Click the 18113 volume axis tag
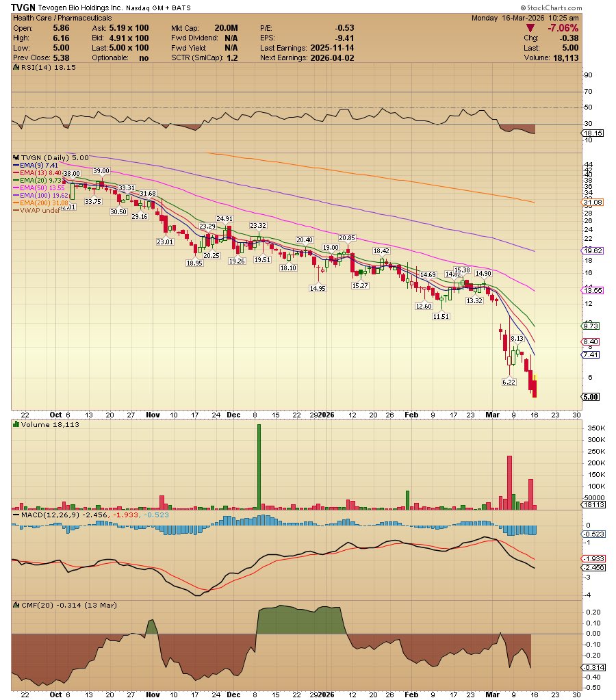 (x=593, y=504)
